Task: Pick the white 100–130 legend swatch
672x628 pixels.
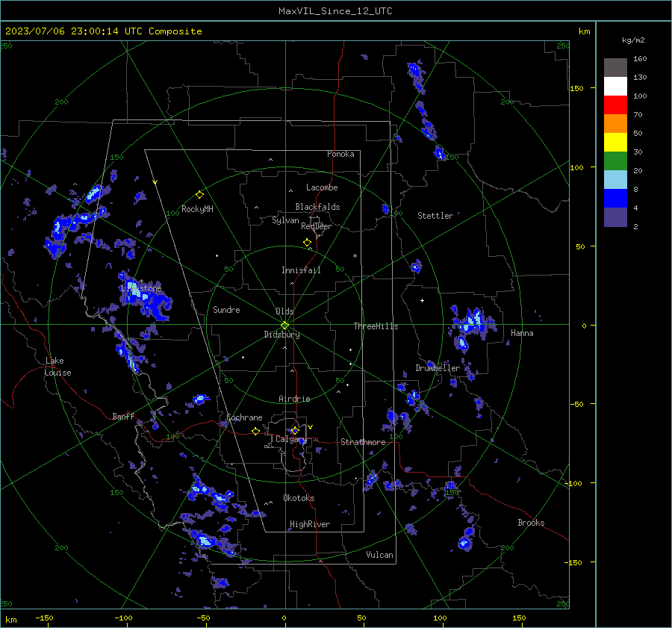Action: 615,86
